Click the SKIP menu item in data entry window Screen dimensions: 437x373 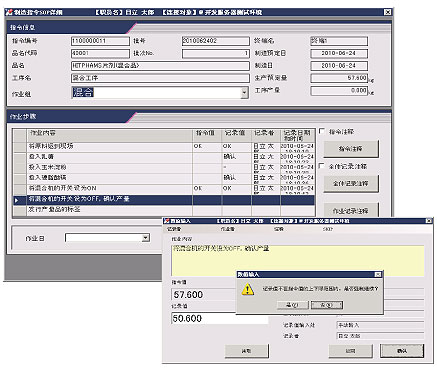click(x=328, y=229)
